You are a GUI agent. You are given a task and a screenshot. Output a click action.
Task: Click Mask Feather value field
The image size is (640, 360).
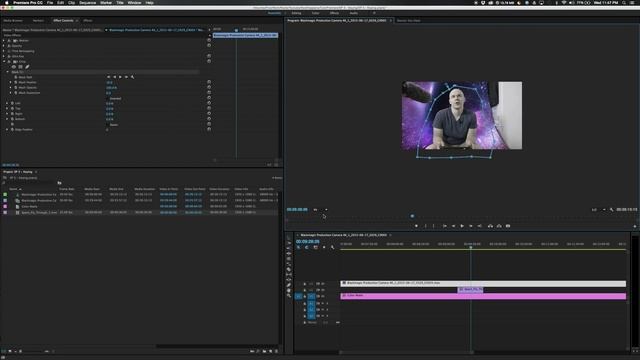click(x=109, y=82)
